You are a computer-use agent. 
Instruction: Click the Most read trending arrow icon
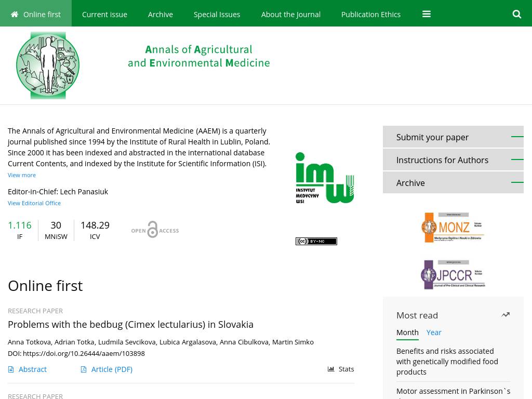pos(506,315)
